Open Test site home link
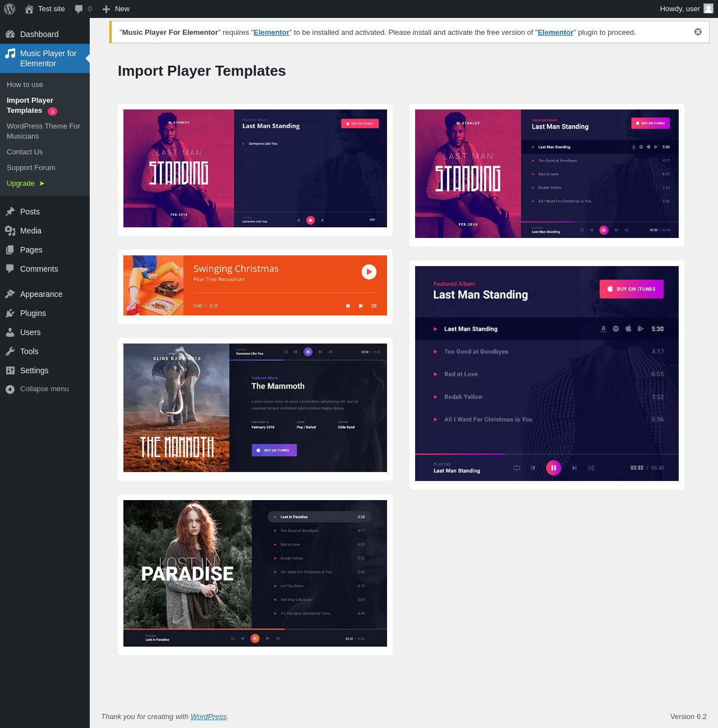Viewport: 718px width, 728px height. point(45,9)
